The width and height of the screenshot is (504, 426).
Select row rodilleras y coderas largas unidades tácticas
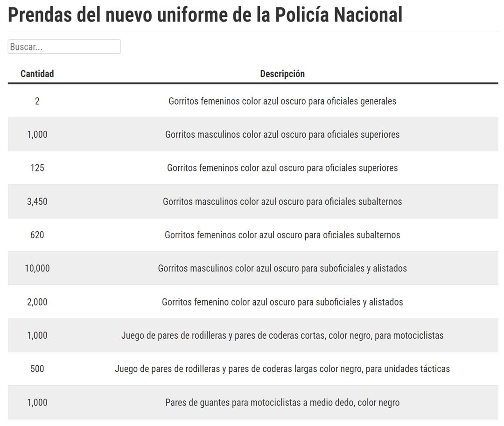[x=253, y=369]
